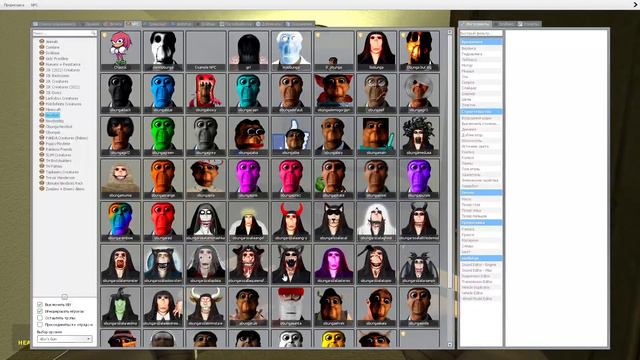This screenshot has width=640, height=360.
Task: Select the Minecraft category in tree
Action: [x=53, y=109]
